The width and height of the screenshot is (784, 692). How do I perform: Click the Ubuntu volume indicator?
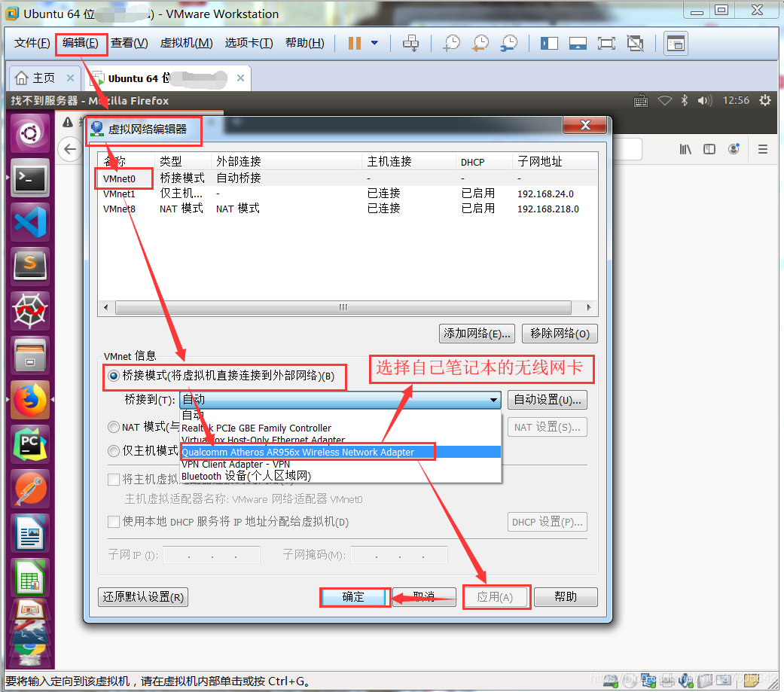704,100
